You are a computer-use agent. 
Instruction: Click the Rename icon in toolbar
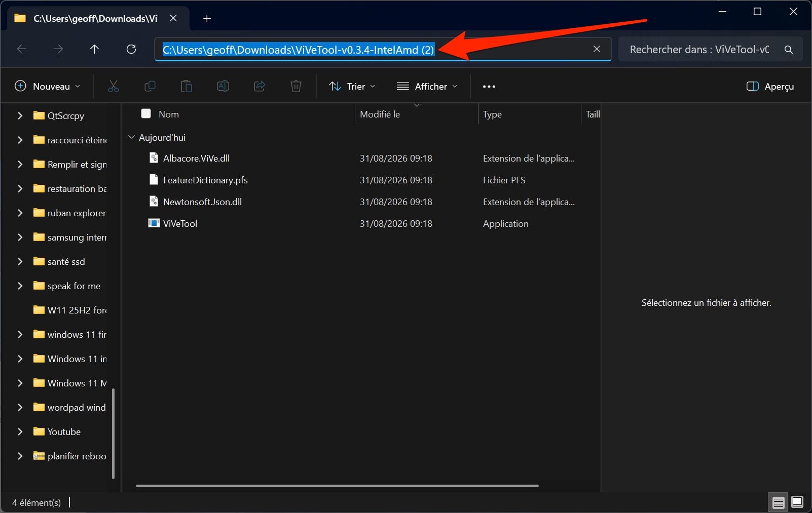point(223,87)
